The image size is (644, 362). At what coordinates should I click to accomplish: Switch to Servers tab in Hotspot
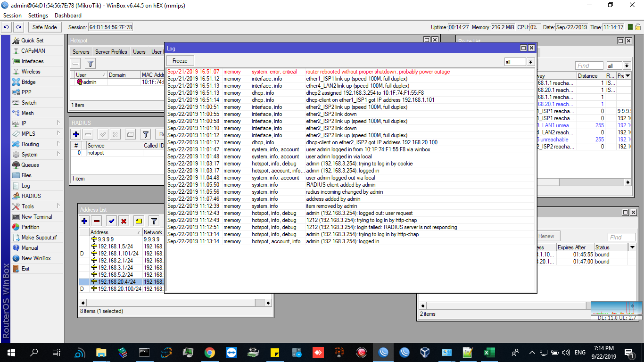[81, 52]
